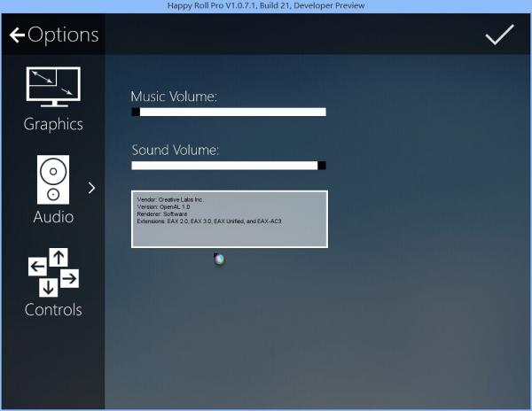The height and width of the screenshot is (411, 532).
Task: Open Graphics settings via the monitor icon
Action: coord(52,89)
